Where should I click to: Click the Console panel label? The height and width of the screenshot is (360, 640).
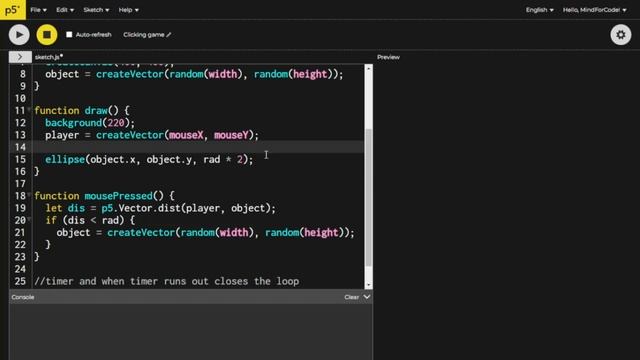23,297
